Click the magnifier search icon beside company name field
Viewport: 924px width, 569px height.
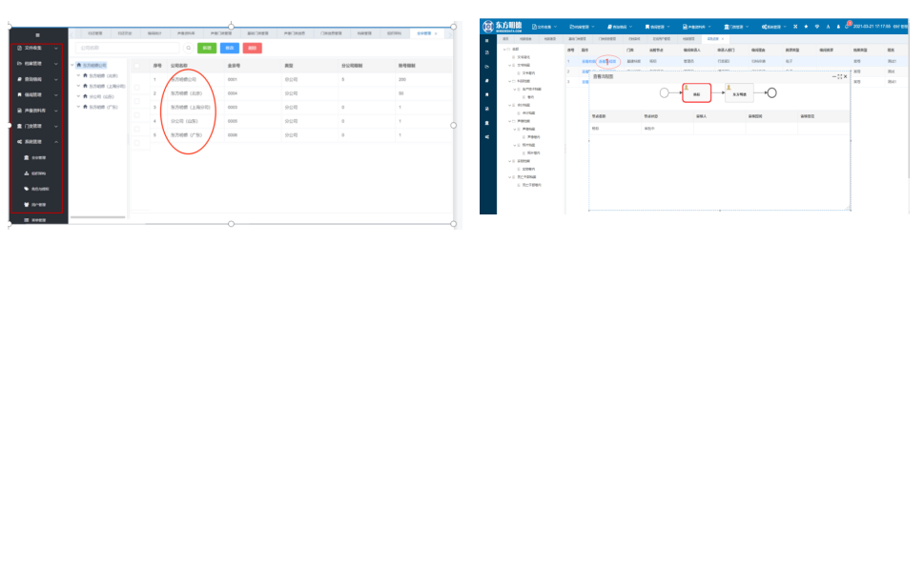click(188, 47)
